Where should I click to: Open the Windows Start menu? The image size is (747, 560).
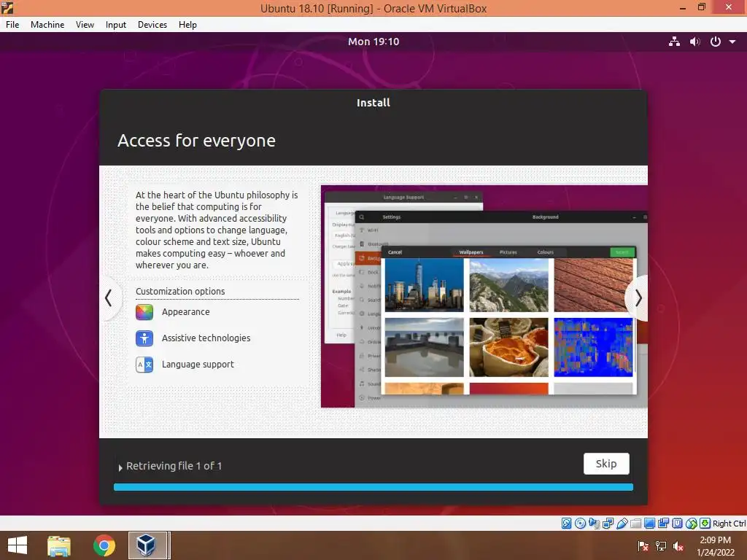point(18,545)
